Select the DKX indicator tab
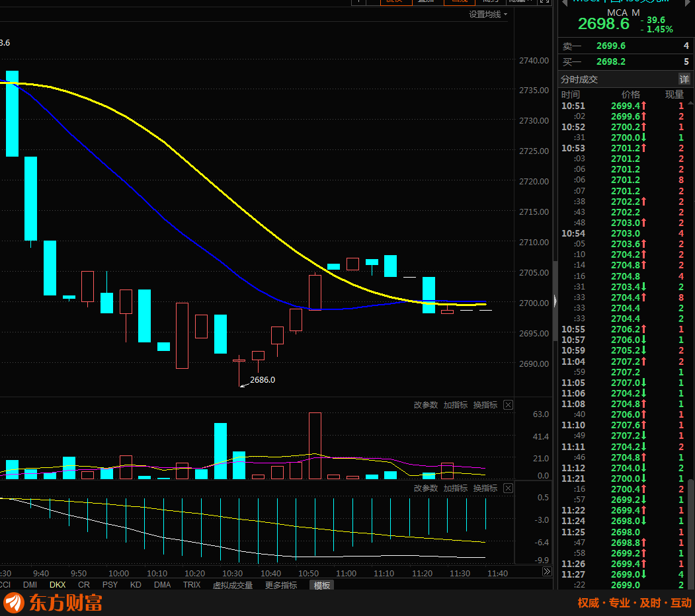 pos(58,585)
